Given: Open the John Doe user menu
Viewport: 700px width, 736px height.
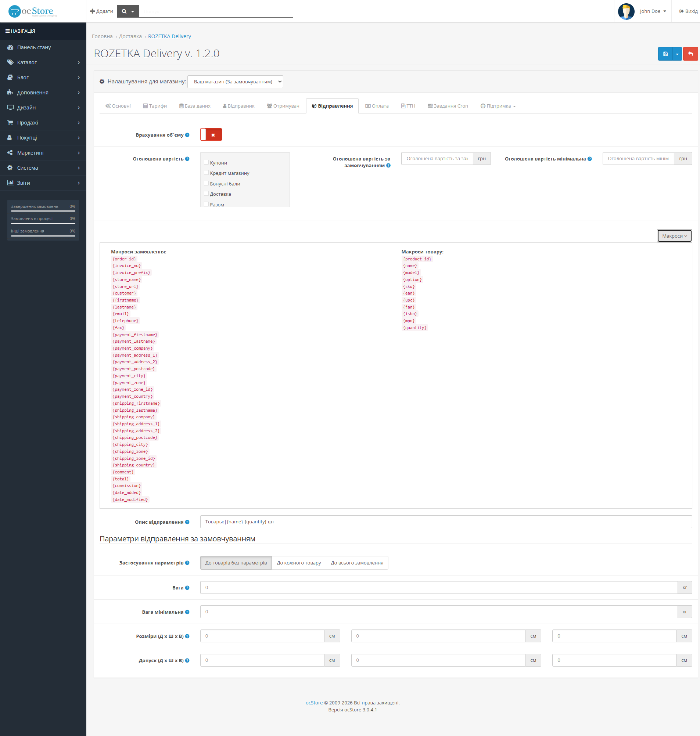Looking at the screenshot, I should point(653,11).
